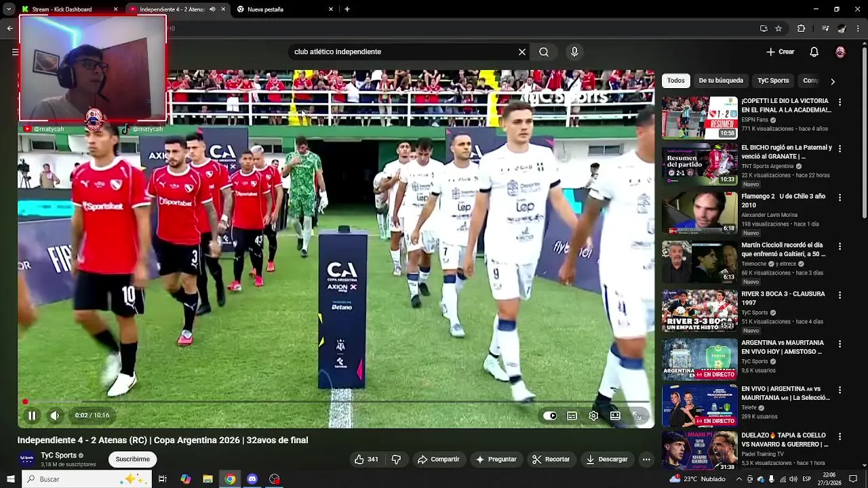Open options for the 'EN VIVO | ARGENTINA' Telefe video

(840, 390)
